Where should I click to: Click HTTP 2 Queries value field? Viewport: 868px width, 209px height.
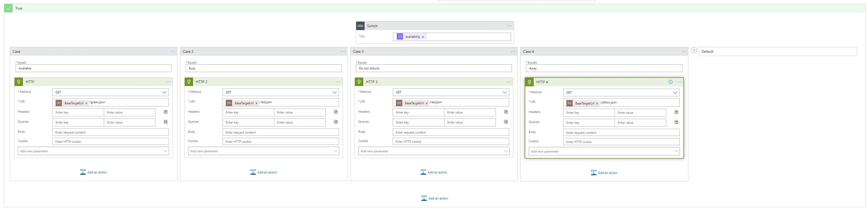300,122
